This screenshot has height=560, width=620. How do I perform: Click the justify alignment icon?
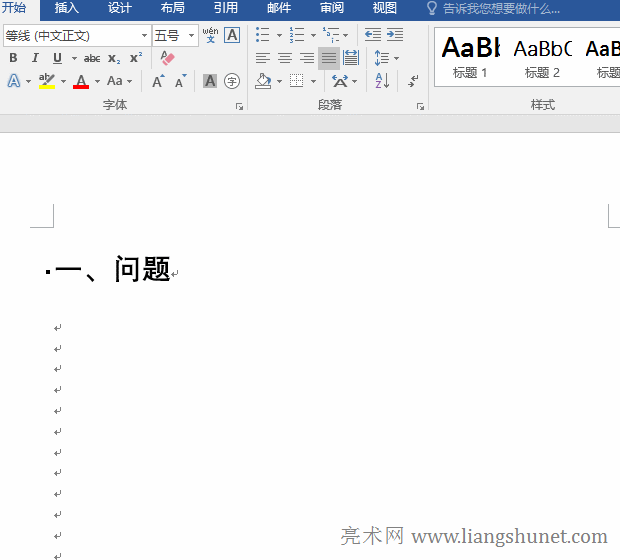[x=328, y=58]
